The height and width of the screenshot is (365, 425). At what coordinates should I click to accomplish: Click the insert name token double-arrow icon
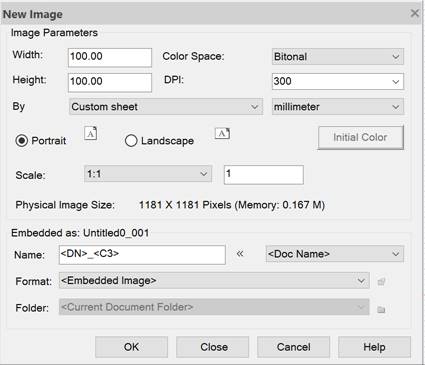pyautogui.click(x=240, y=254)
